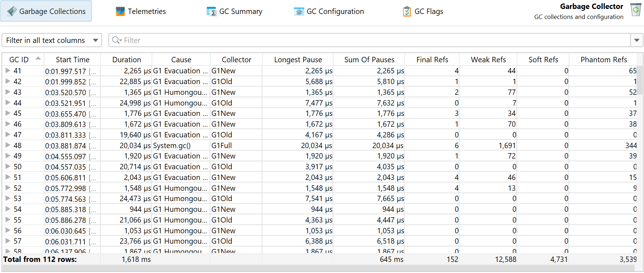
Task: Sort by Duration column header
Action: click(x=127, y=59)
